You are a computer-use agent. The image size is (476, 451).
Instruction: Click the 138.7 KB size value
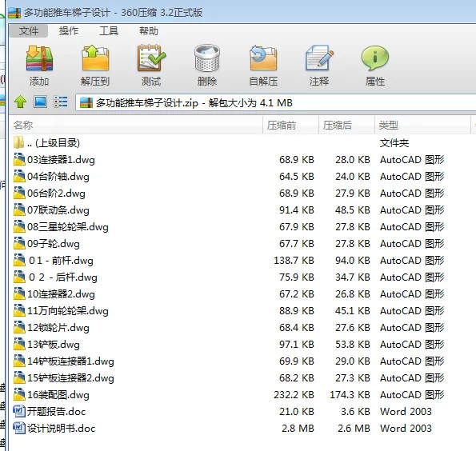pyautogui.click(x=294, y=260)
